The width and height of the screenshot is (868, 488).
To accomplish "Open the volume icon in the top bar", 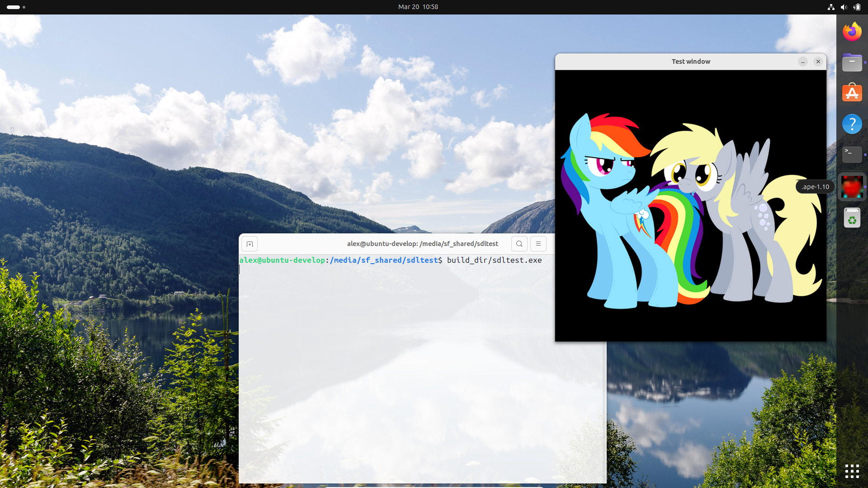I will point(844,7).
